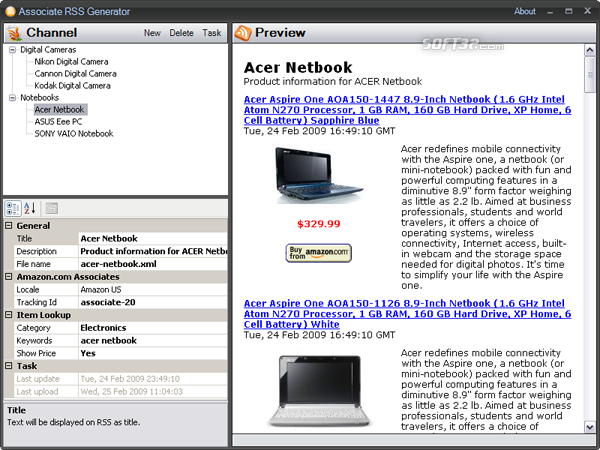Image resolution: width=600 pixels, height=450 pixels.
Task: Change the Locale value Amazon US
Action: click(x=153, y=290)
